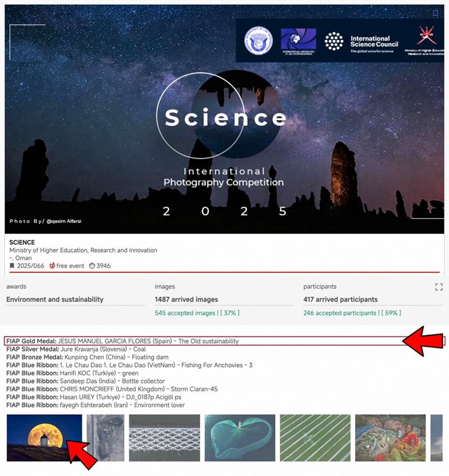This screenshot has width=449, height=476.
Task: Click the fullscreen expand icon beside participants
Action: 438,287
